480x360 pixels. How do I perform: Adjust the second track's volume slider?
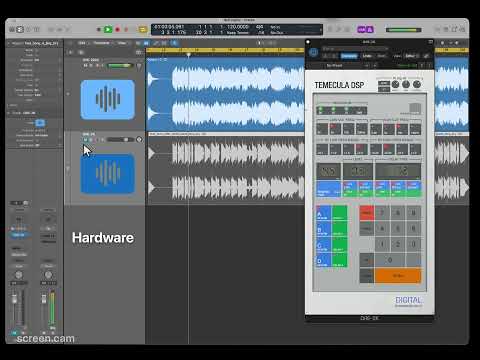coord(119,140)
